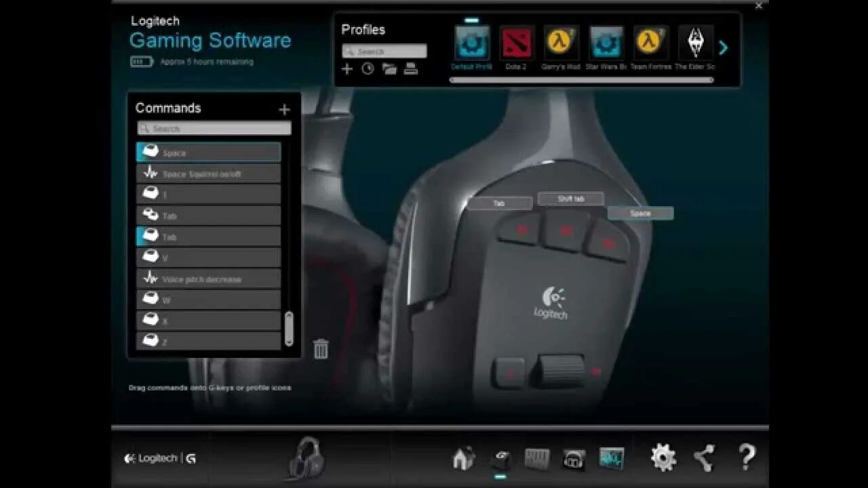Select Space Squirrel on/off command
The width and height of the screenshot is (868, 488).
(x=209, y=173)
